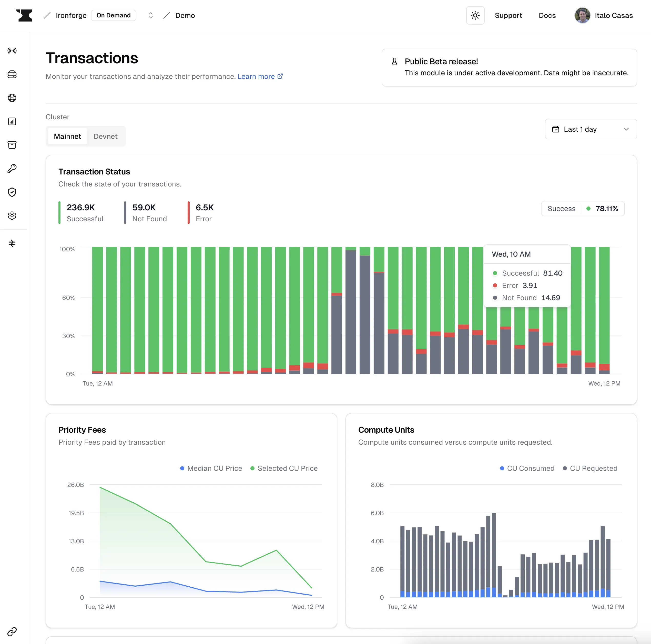The height and width of the screenshot is (644, 651).
Task: Select the broadcast/RPC icon in the sidebar
Action: [x=12, y=51]
